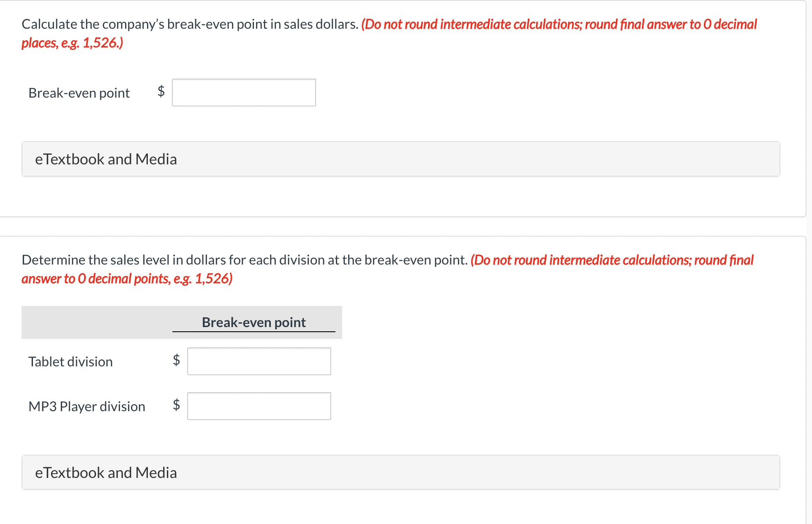Open eTextbook and Media below the division table
812x524 pixels.
click(x=106, y=472)
